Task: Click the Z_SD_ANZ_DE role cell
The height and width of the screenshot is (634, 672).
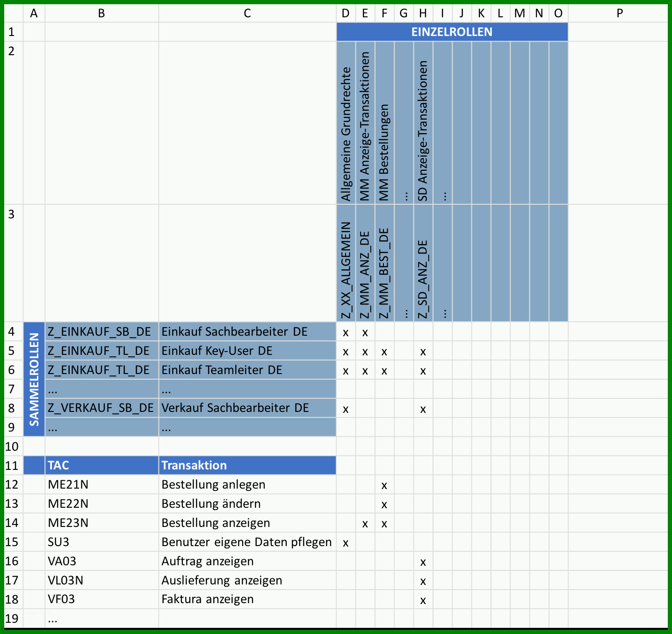Action: (x=423, y=263)
